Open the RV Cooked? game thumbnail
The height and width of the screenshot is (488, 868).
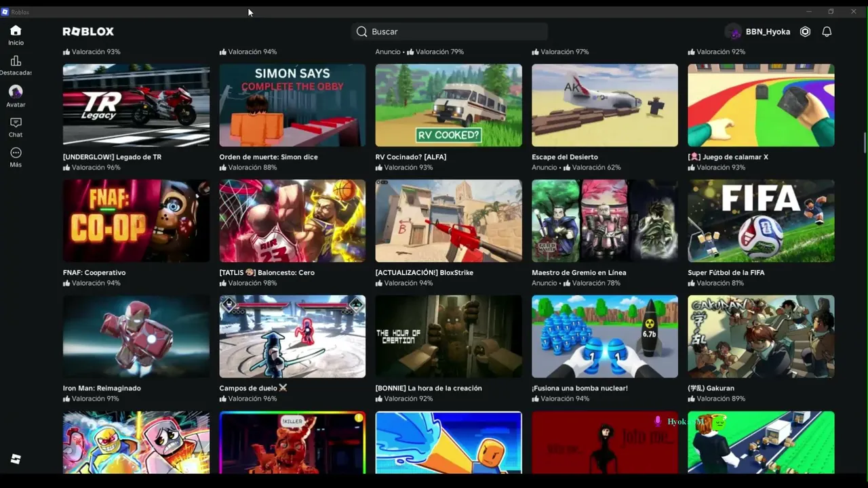point(449,105)
